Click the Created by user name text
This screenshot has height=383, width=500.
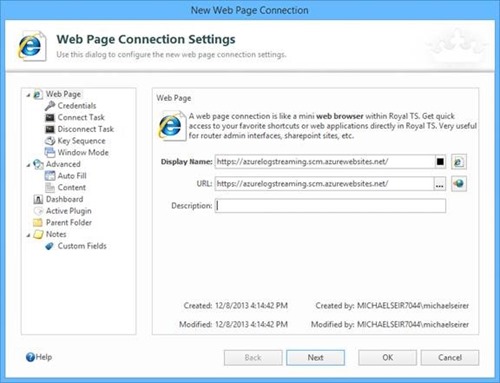(413, 306)
